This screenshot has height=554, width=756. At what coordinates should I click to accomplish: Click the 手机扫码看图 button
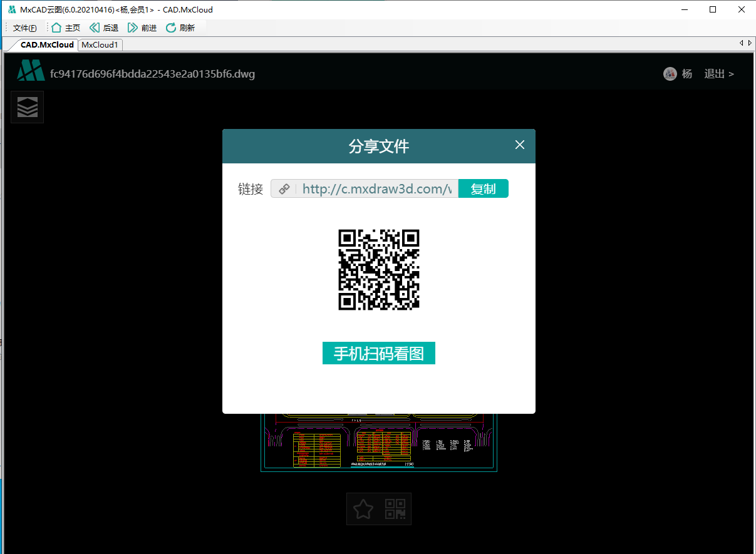[379, 353]
